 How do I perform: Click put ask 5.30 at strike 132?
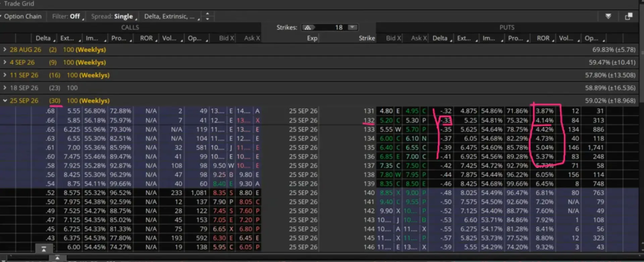click(x=412, y=120)
